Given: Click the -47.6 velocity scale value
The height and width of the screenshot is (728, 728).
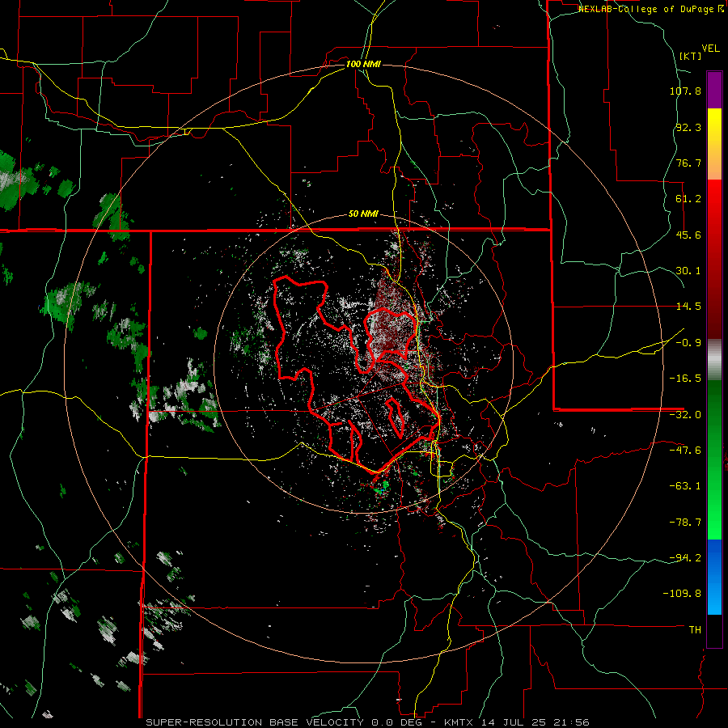Looking at the screenshot, I should (685, 451).
